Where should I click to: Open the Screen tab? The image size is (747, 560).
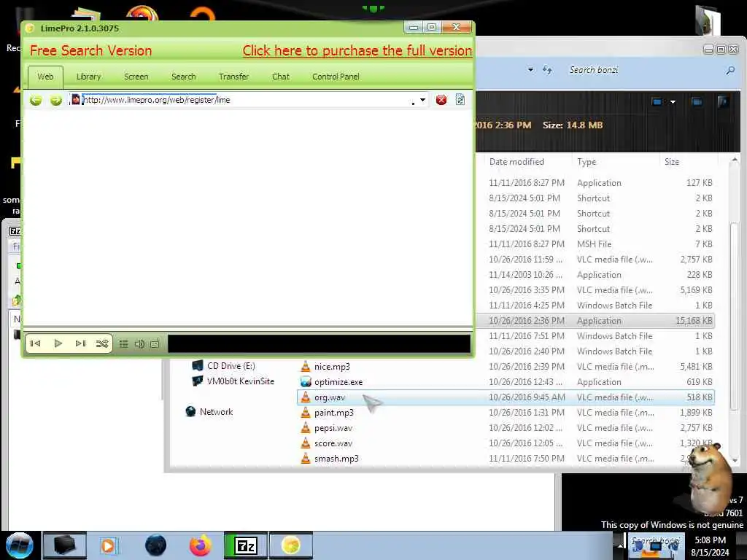point(136,77)
